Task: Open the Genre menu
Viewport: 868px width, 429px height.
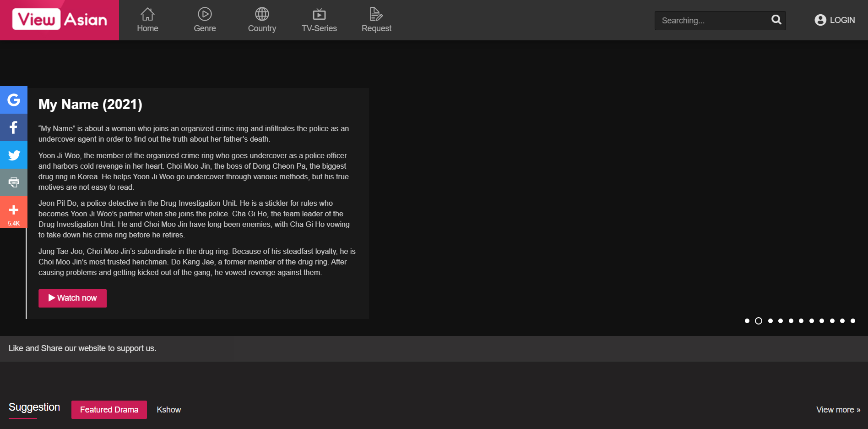Action: point(205,20)
